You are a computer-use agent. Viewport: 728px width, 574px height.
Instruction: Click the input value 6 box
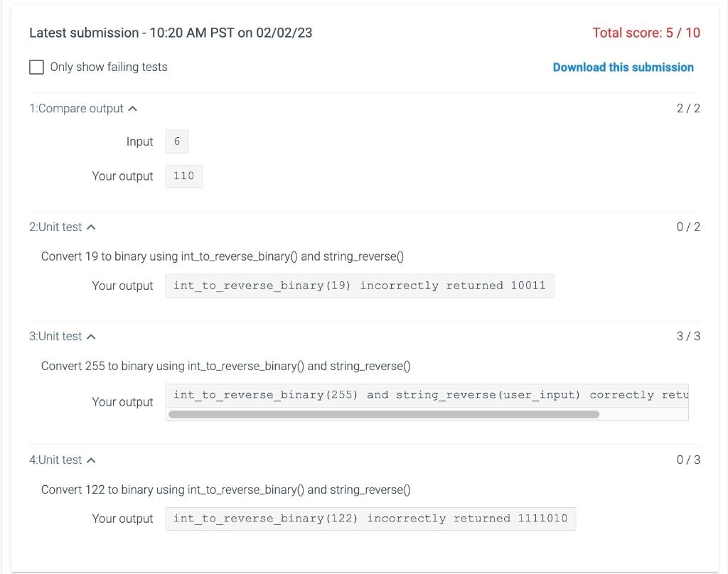click(177, 141)
